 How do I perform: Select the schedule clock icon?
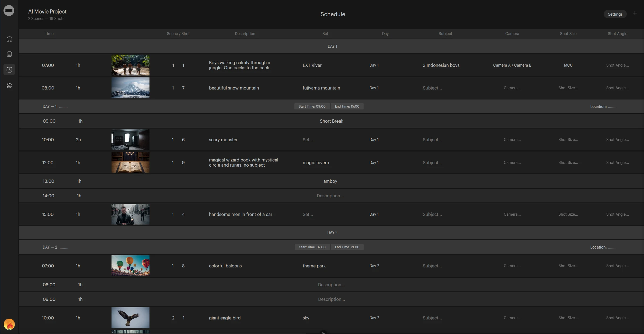coord(9,70)
